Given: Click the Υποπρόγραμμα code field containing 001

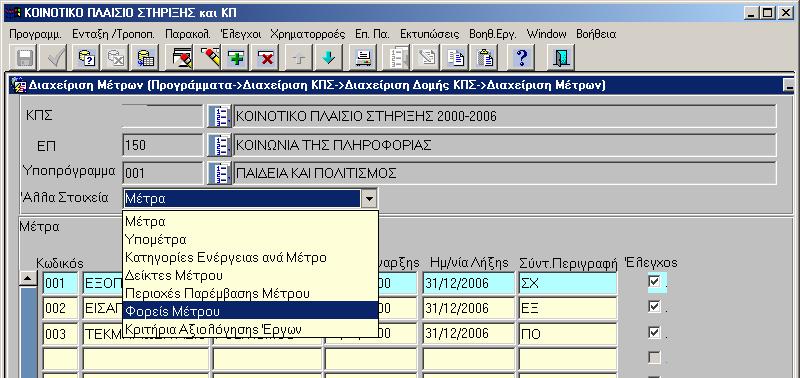Looking at the screenshot, I should click(x=163, y=173).
